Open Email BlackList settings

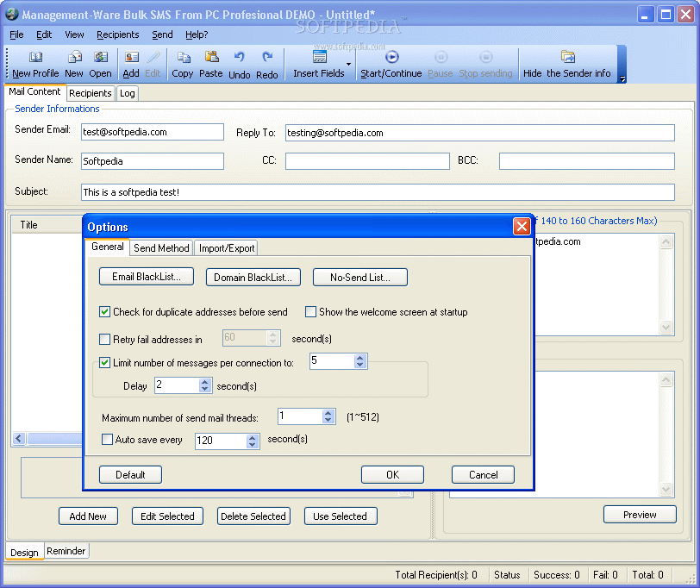(147, 277)
